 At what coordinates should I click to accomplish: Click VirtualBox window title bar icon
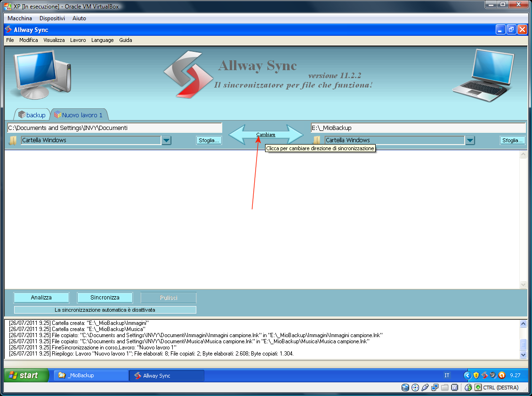8,7
